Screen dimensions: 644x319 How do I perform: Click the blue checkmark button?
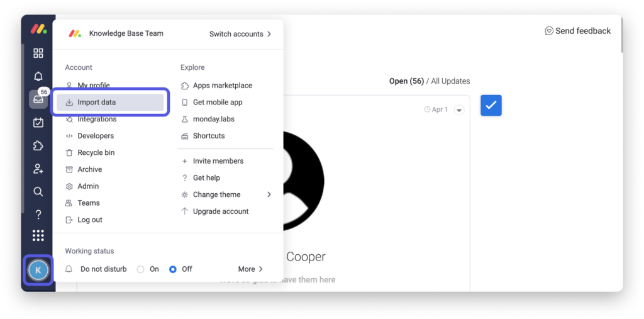(x=491, y=106)
